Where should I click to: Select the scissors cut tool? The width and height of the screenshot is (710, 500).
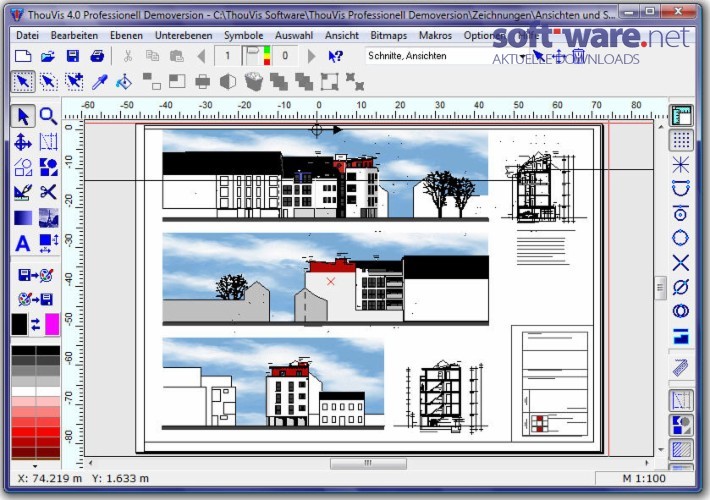(48, 192)
